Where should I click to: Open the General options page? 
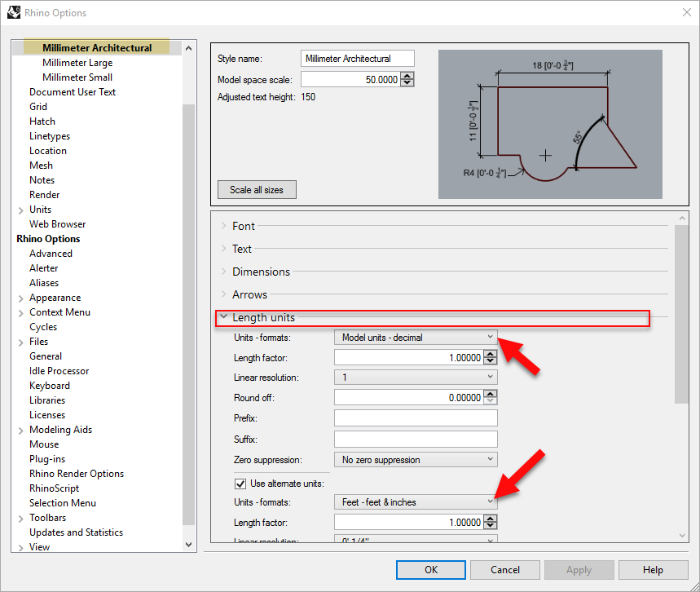46,356
